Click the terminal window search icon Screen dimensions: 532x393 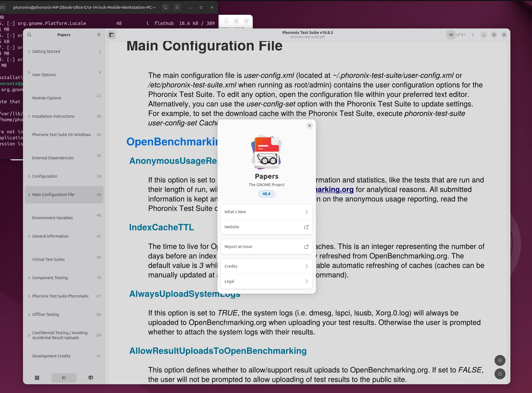(x=165, y=7)
